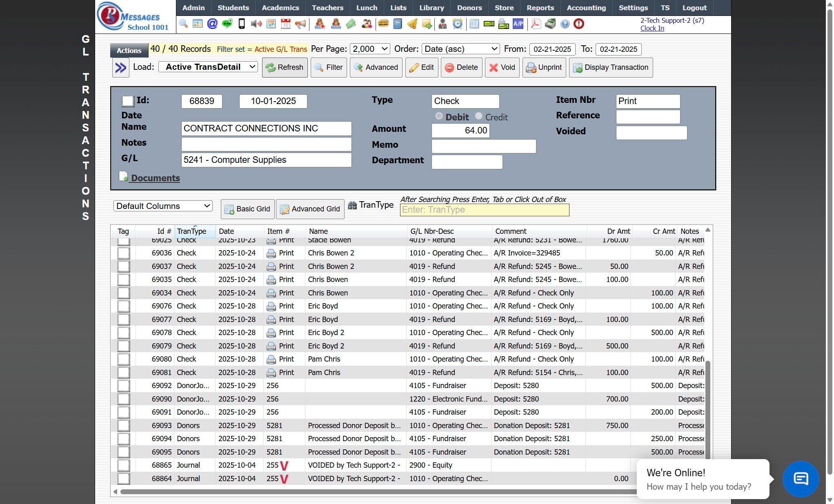Open the Reports menu

(540, 8)
